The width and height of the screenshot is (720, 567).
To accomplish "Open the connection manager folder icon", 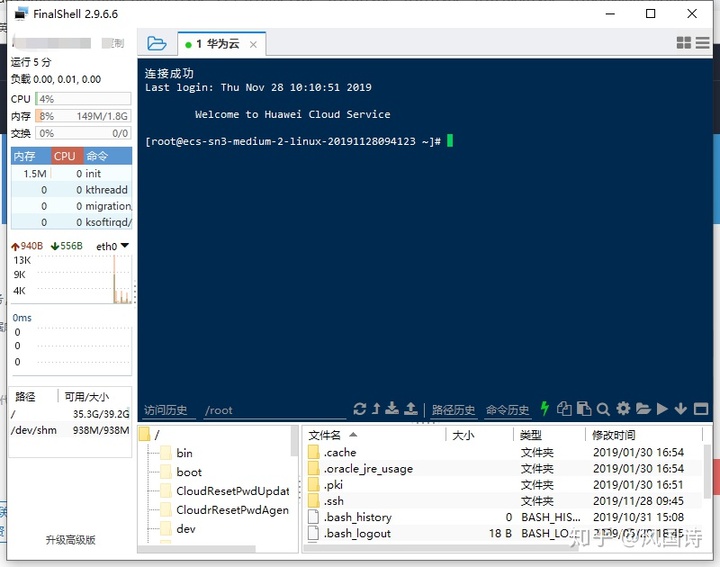I will point(157,44).
